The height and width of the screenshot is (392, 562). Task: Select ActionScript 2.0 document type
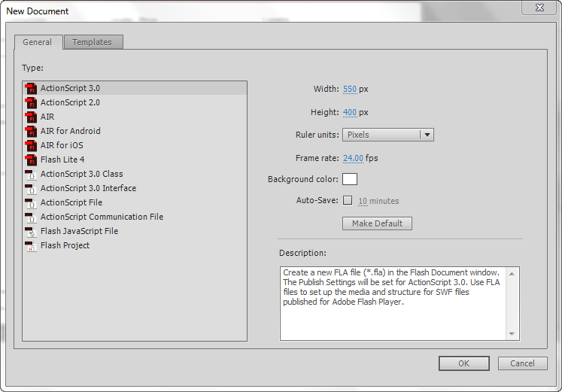(x=135, y=102)
